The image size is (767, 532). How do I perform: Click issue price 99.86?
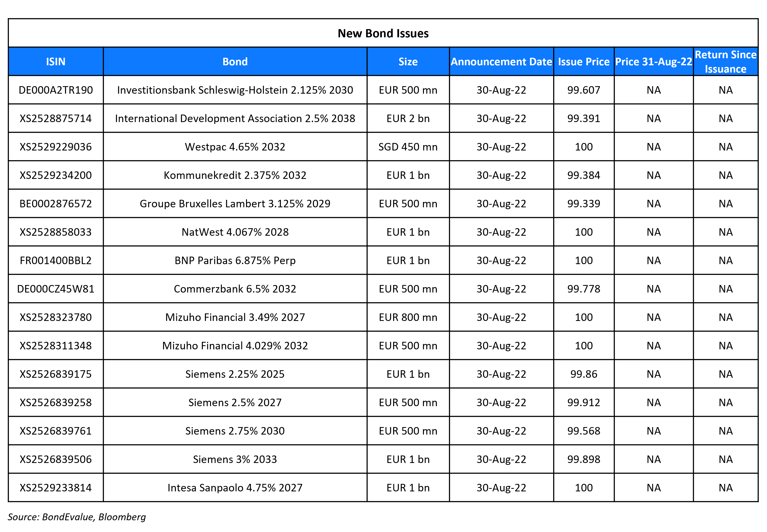click(x=583, y=374)
